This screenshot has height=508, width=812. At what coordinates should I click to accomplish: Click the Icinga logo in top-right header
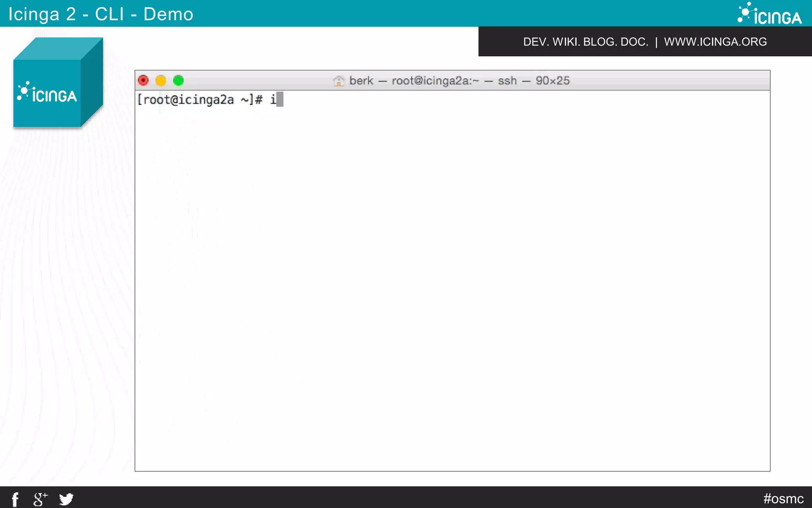[x=769, y=14]
